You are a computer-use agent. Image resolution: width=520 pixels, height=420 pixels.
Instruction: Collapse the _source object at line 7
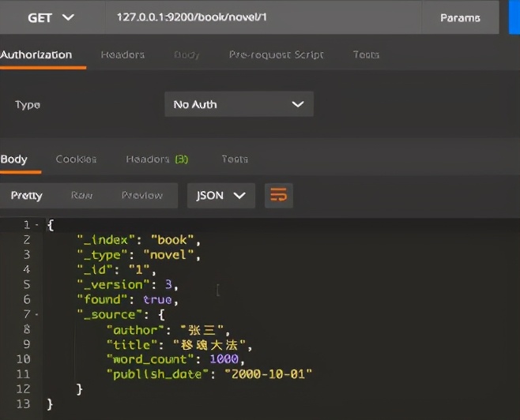click(38, 315)
